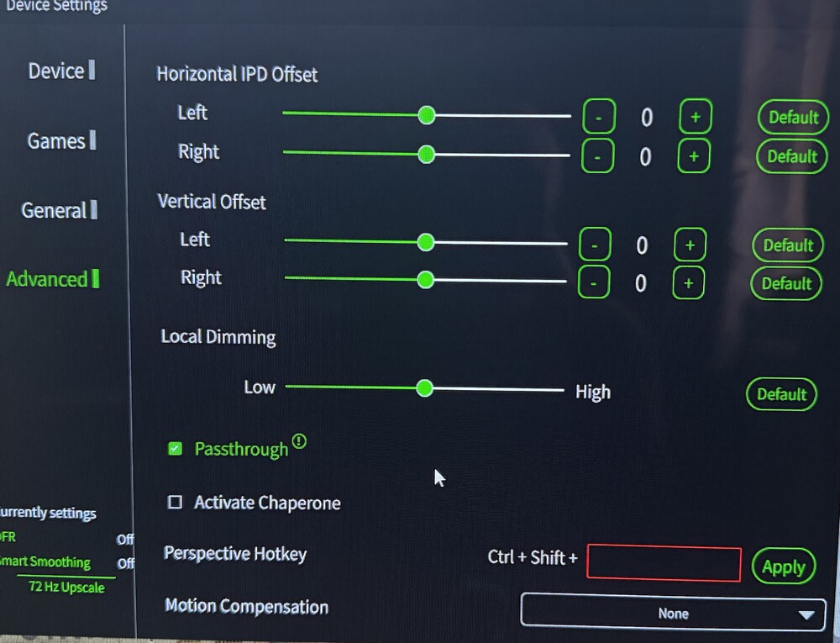Increase Horizontal IPD Left offset with plus
Image resolution: width=840 pixels, height=643 pixels.
click(696, 116)
